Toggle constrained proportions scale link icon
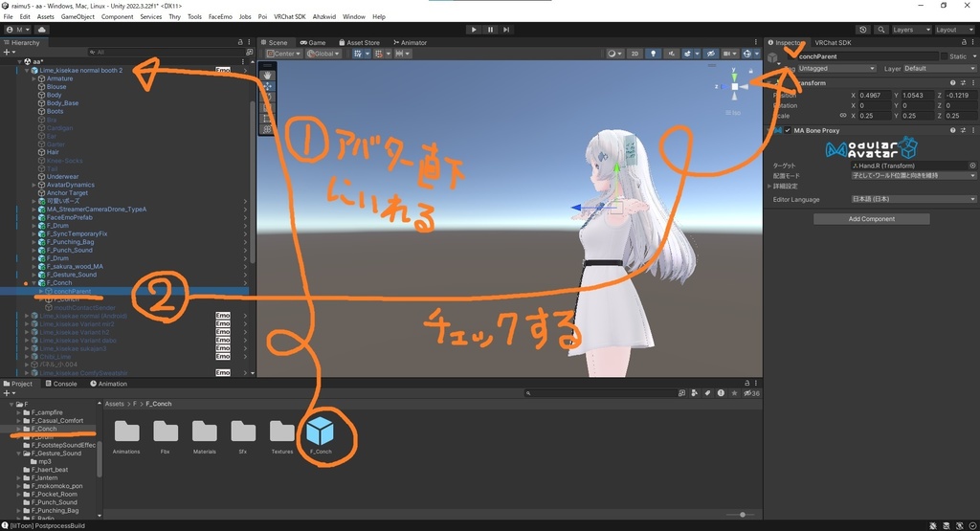Screen dimensions: 980x531 click(x=842, y=116)
